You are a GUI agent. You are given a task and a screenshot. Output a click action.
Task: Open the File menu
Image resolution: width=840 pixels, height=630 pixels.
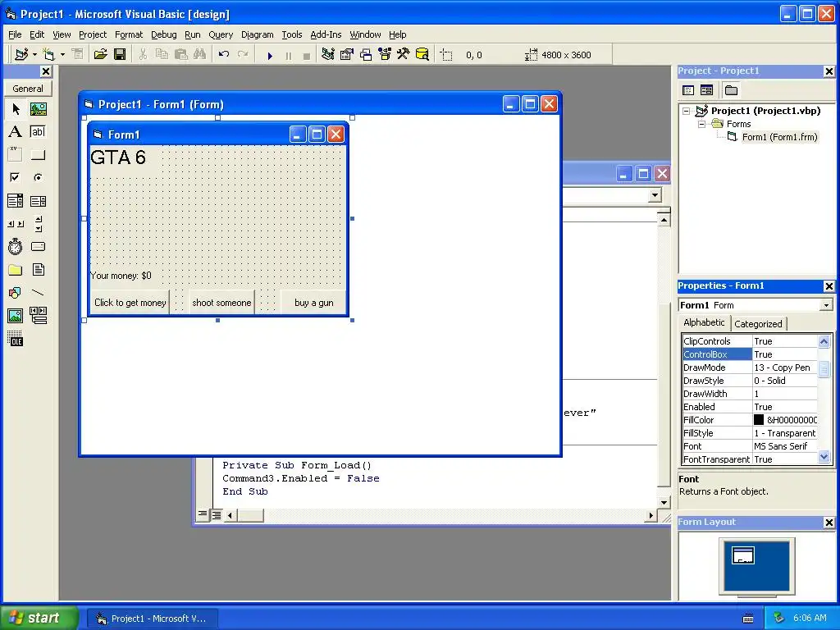tap(15, 34)
